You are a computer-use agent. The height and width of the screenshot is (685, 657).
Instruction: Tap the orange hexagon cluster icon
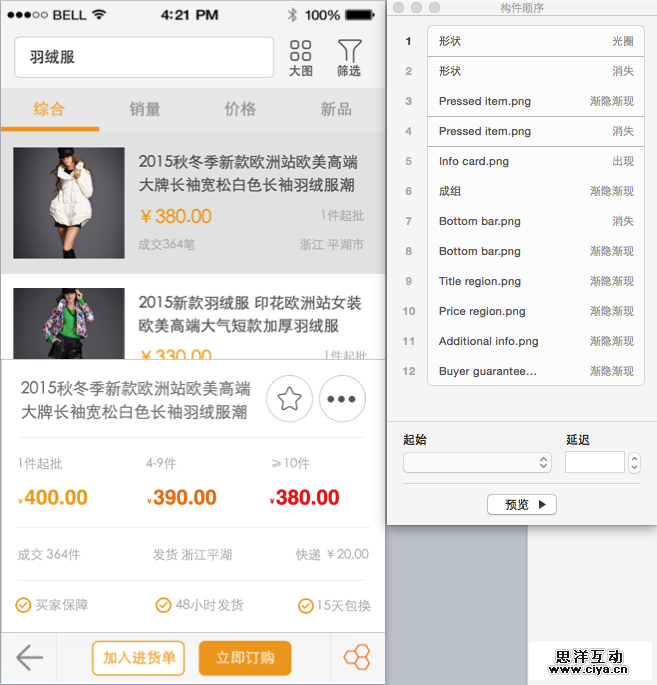pyautogui.click(x=357, y=657)
